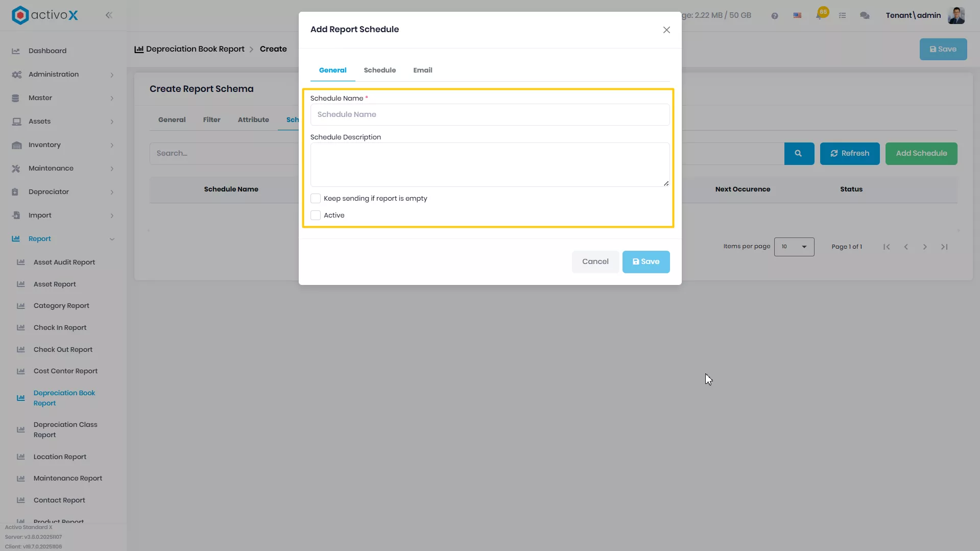This screenshot has height=551, width=980.
Task: Open the Filter tab of report schema
Action: (211, 120)
